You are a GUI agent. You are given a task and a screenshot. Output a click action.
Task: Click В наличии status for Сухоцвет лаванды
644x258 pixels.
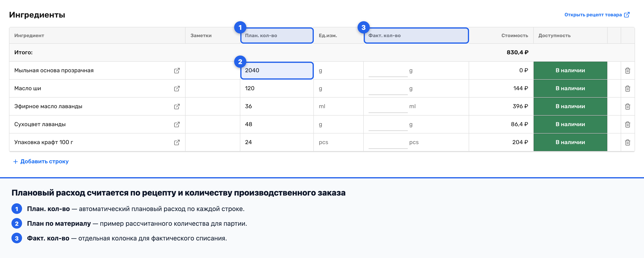tap(570, 124)
